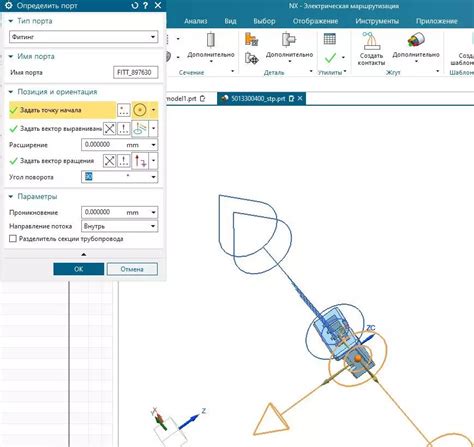Collapse the Тип порта section
This screenshot has width=474, height=447.
point(11,21)
